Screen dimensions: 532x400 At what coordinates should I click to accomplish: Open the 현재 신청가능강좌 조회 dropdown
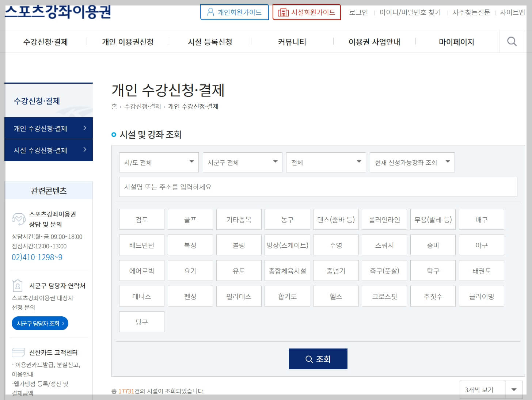point(412,162)
